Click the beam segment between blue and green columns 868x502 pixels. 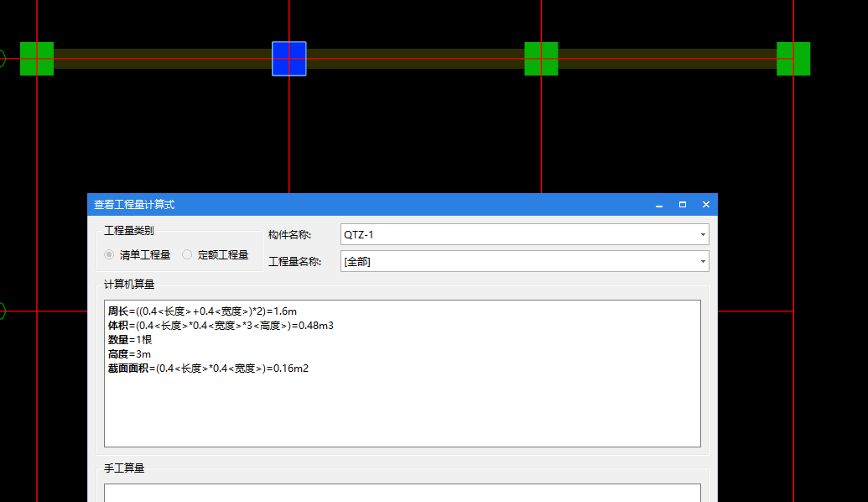415,59
